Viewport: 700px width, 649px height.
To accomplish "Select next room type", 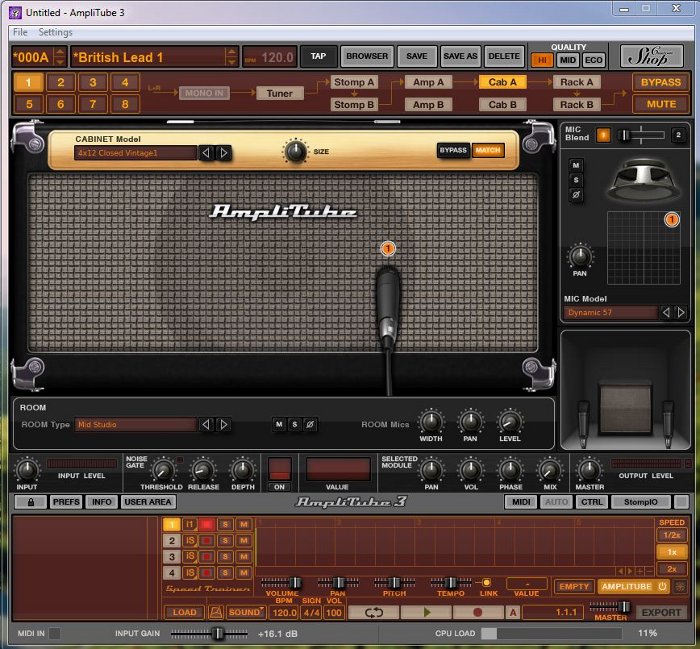I will point(224,424).
